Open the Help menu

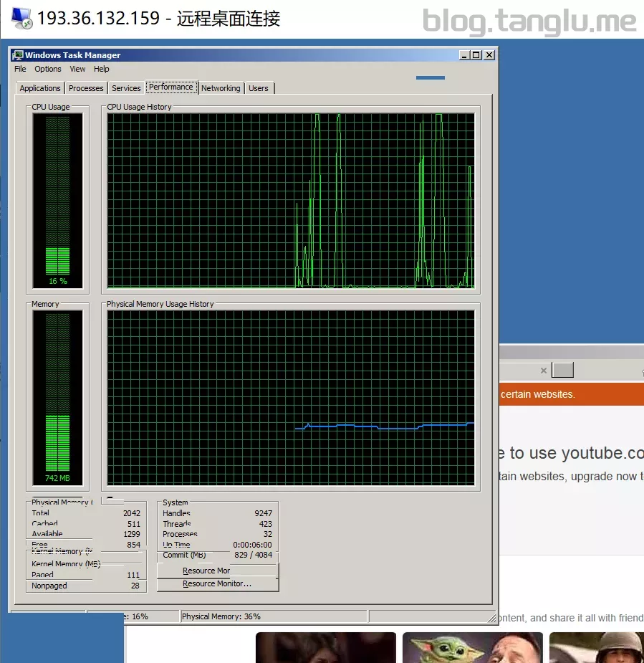click(102, 69)
